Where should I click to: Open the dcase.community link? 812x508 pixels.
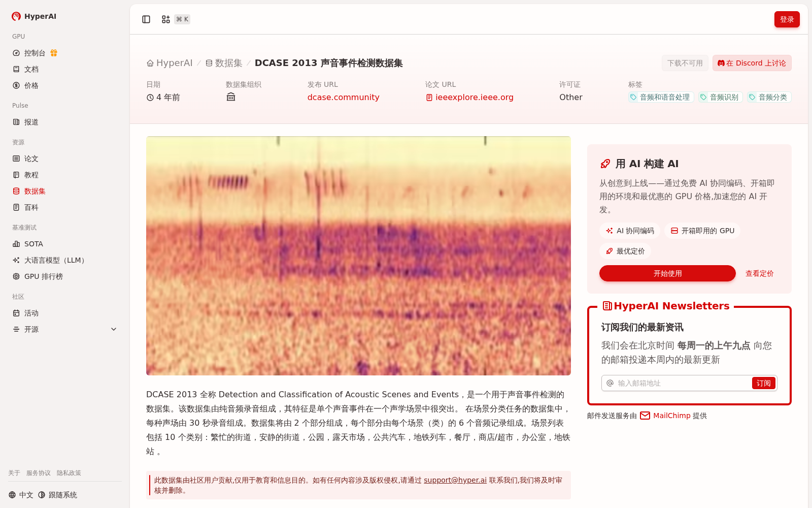343,97
